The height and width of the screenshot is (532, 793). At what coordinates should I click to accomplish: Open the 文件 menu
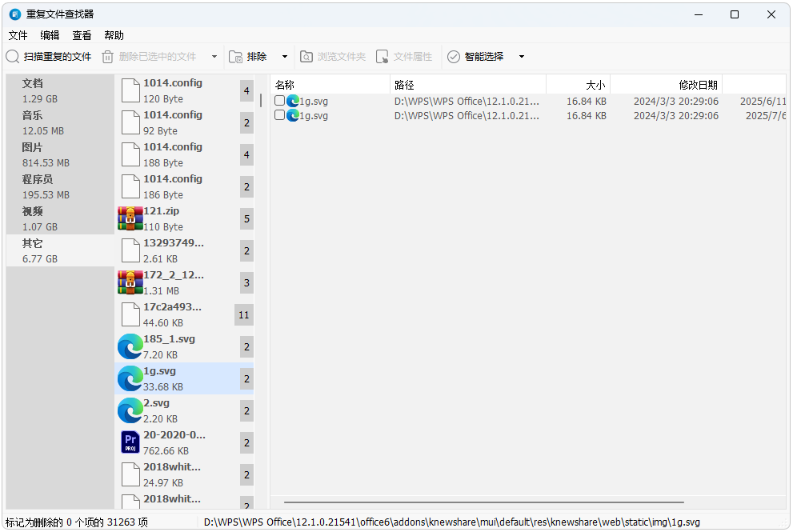tap(18, 35)
